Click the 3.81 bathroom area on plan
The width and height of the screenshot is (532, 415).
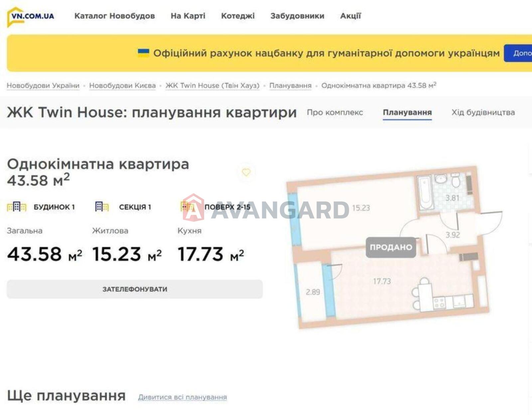tap(452, 198)
